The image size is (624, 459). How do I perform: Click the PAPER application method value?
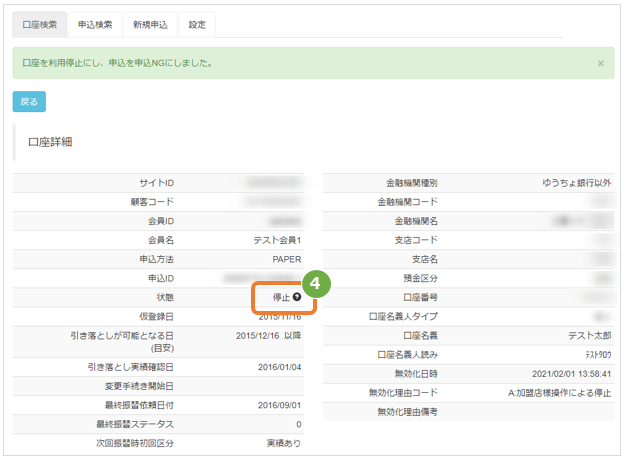pos(287,259)
